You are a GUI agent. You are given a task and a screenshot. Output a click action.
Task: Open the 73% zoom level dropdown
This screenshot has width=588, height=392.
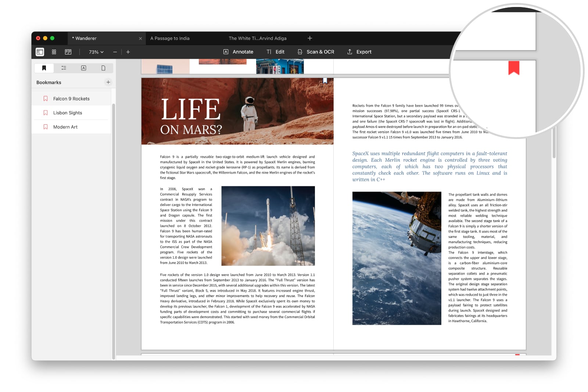pos(96,52)
